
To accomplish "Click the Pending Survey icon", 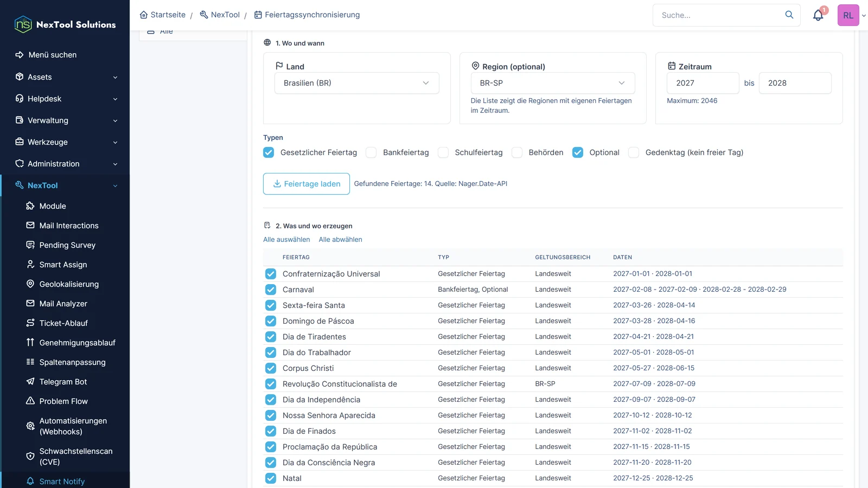I will click(x=30, y=245).
